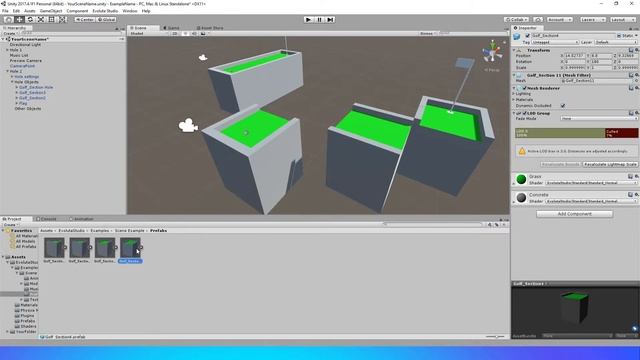Select the combined Transform tool
The image size is (640, 360).
62,20
